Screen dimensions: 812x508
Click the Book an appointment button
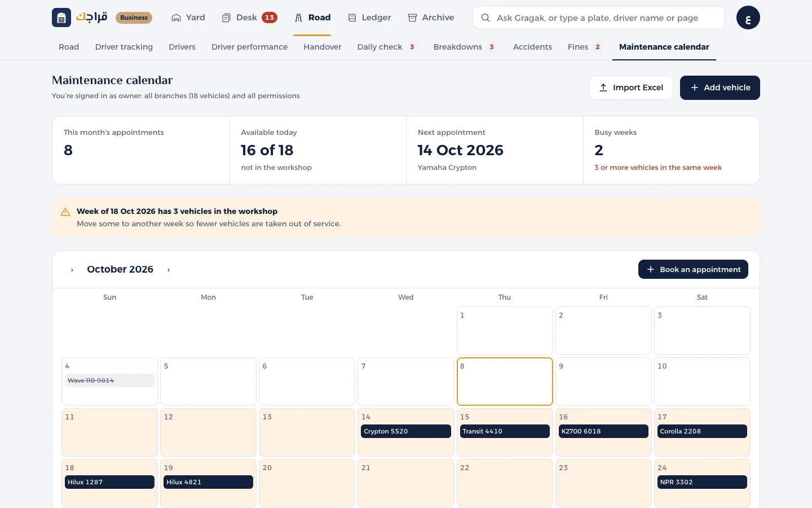[693, 269]
